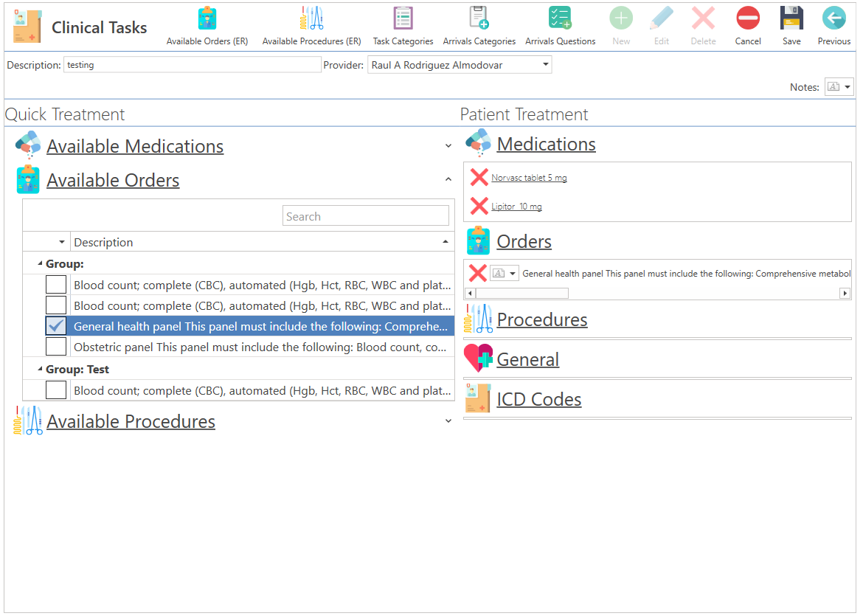Click the red Cancel icon
The width and height of the screenshot is (863, 616).
pyautogui.click(x=748, y=19)
